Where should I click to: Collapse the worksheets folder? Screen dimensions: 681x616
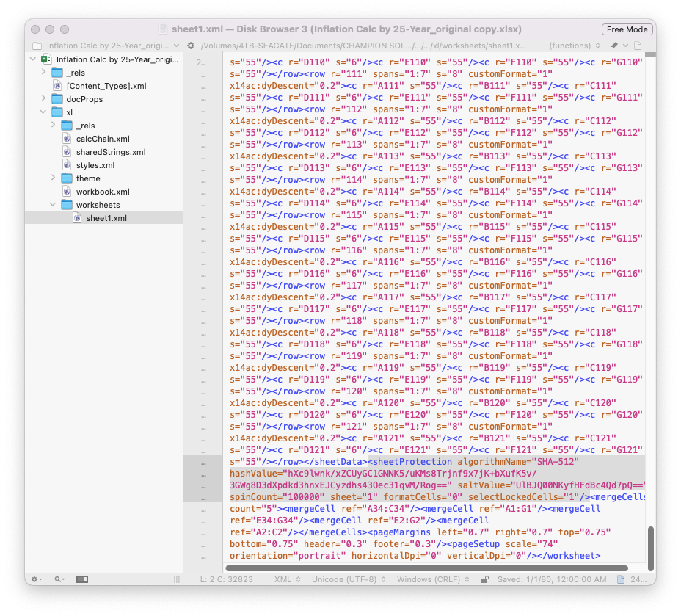tap(53, 205)
